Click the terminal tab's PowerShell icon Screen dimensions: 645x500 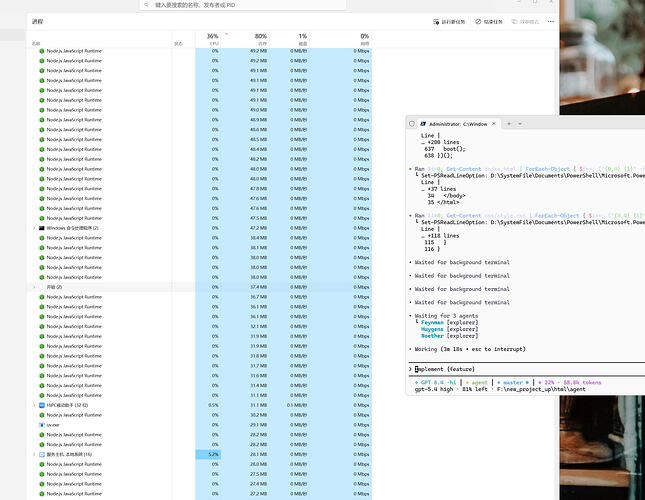click(423, 124)
